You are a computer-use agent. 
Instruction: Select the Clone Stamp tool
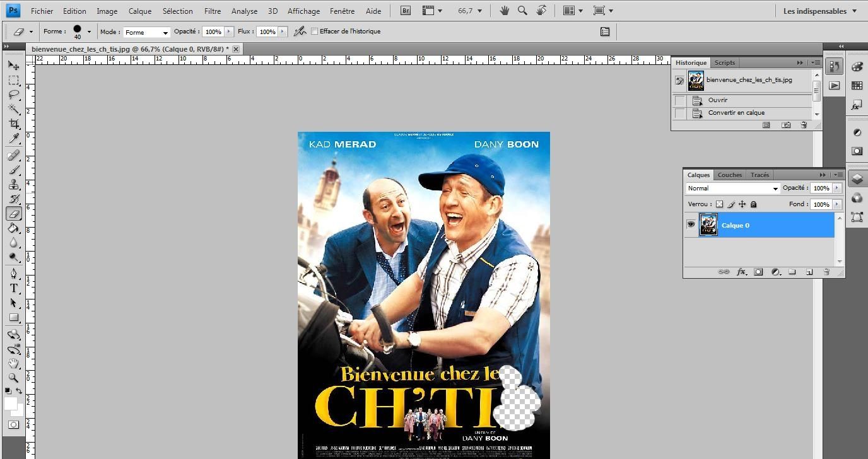13,184
